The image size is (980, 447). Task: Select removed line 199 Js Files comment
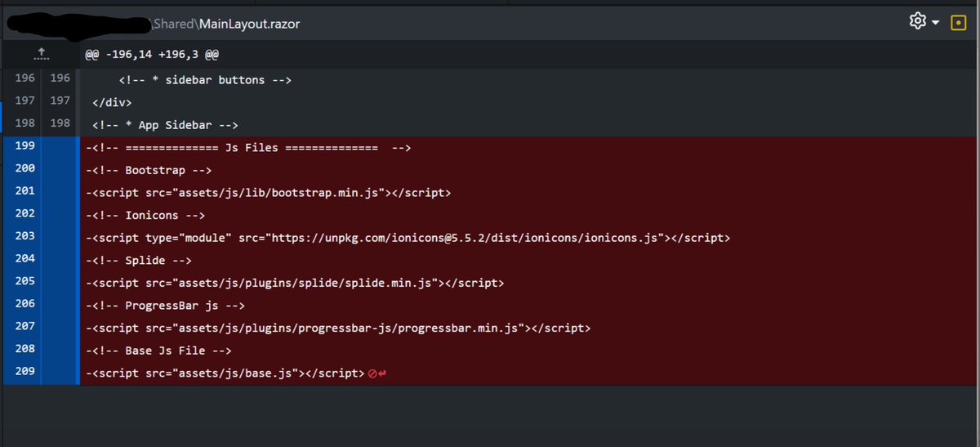247,148
